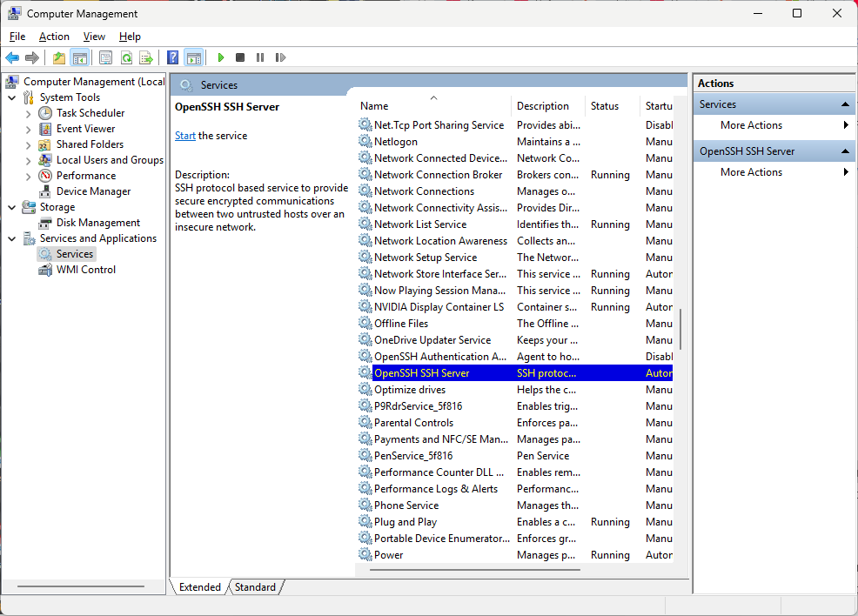Click the Stop Service square icon

240,57
